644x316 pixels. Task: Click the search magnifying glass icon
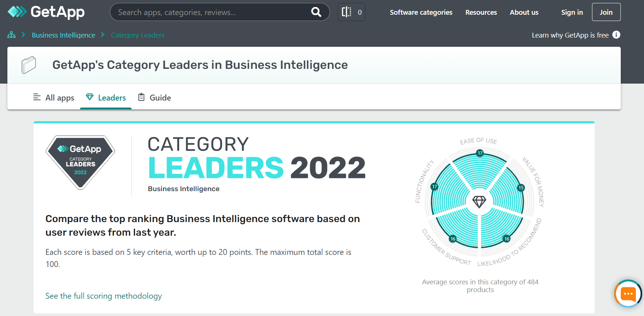[x=316, y=12]
